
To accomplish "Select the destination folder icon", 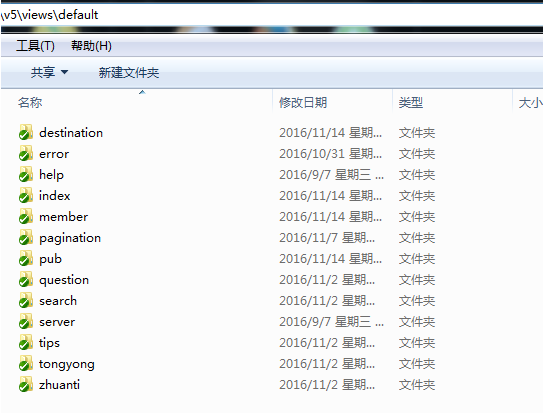I will pyautogui.click(x=26, y=132).
